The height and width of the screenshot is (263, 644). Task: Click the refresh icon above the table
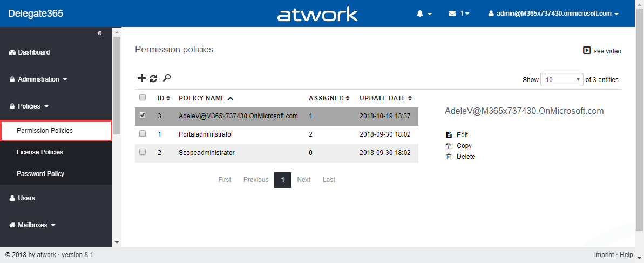[x=153, y=78]
